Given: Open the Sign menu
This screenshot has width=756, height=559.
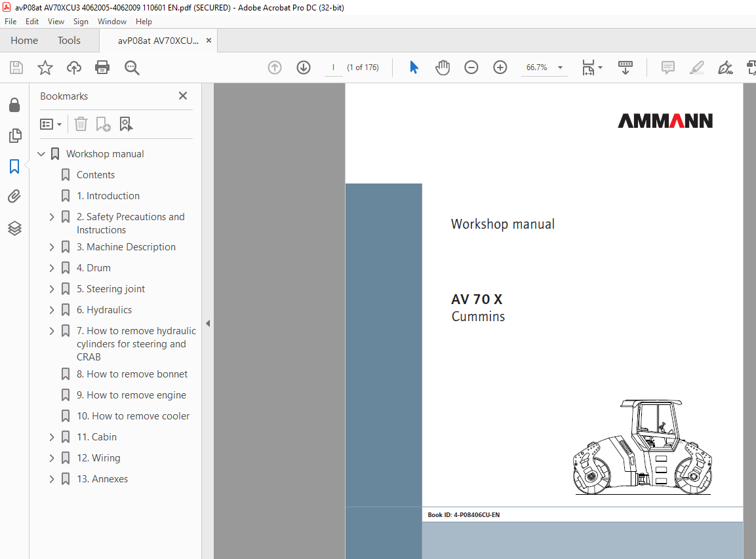Looking at the screenshot, I should tap(81, 22).
